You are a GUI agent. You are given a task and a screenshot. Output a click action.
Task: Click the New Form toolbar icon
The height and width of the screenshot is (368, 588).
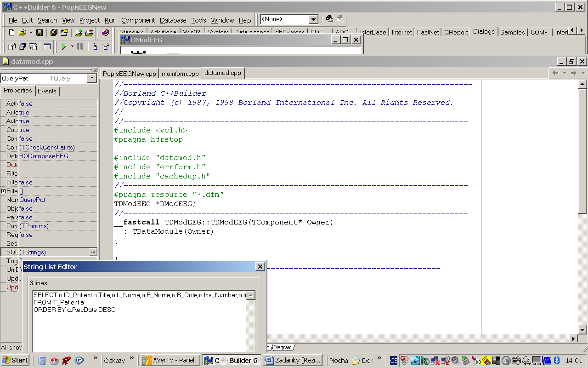click(47, 46)
